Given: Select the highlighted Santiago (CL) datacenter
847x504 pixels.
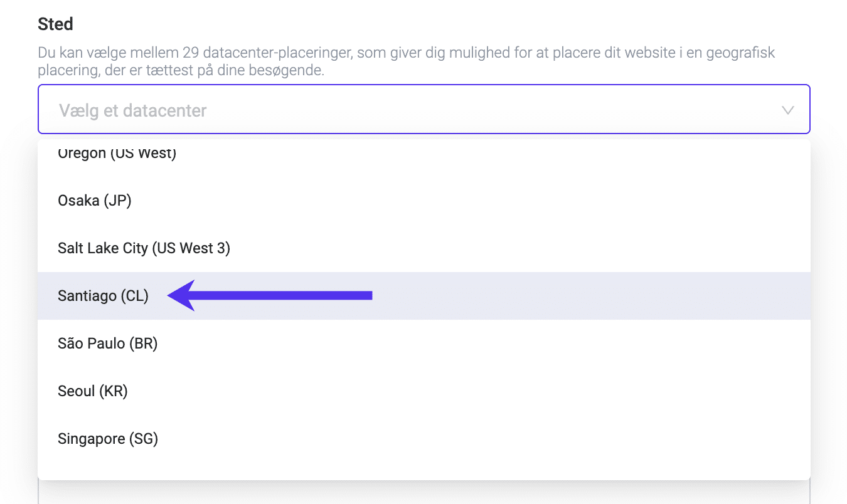Looking at the screenshot, I should pyautogui.click(x=103, y=296).
